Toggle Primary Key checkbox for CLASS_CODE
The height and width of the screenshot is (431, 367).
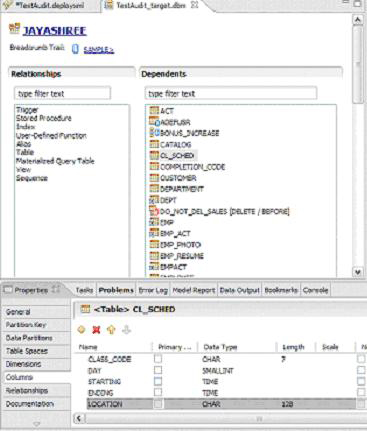(x=158, y=359)
